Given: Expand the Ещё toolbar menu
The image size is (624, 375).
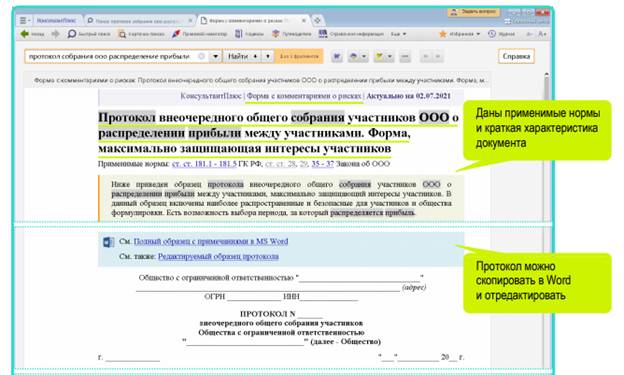Looking at the screenshot, I should click(398, 34).
